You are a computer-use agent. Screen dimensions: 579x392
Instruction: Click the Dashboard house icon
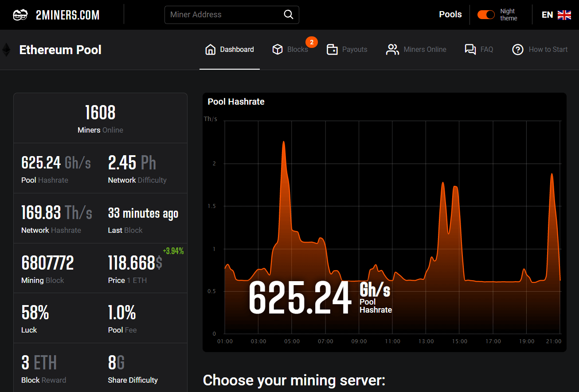210,49
